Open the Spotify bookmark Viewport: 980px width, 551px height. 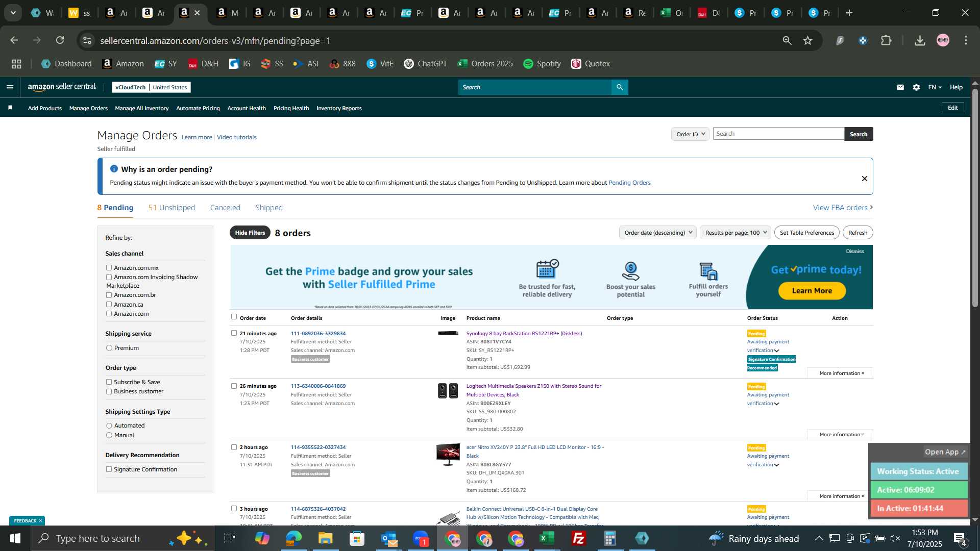click(542, 64)
